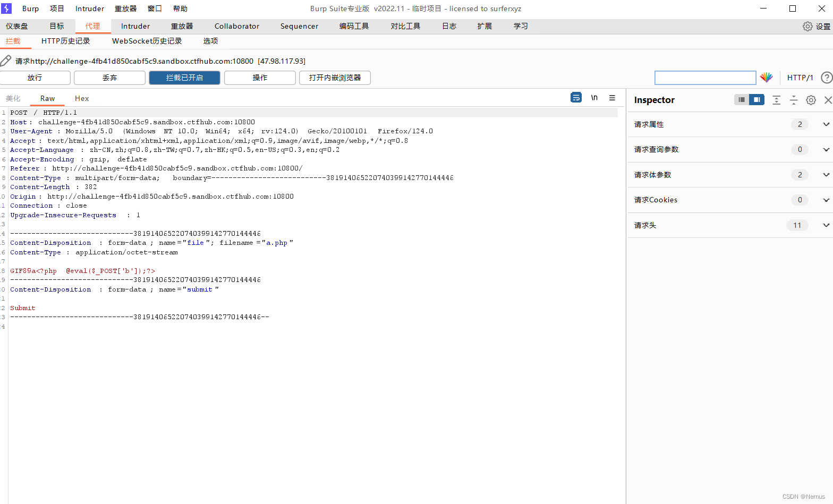833x504 pixels.
Task: Click the GIF89a php eval payload line
Action: click(83, 271)
